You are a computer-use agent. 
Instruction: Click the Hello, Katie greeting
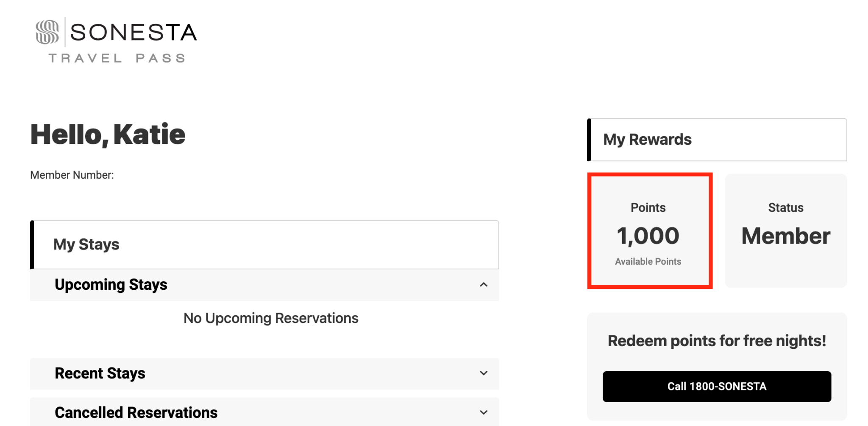coord(108,135)
